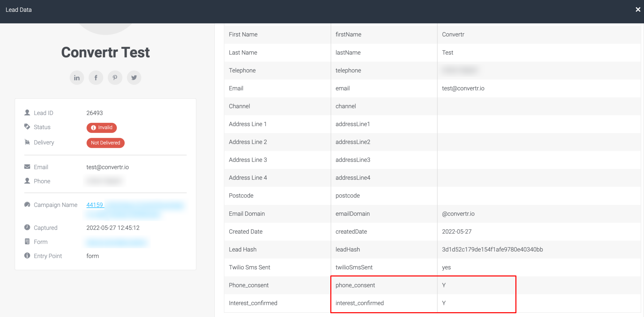644x317 pixels.
Task: Open the LinkedIn social icon
Action: click(77, 78)
